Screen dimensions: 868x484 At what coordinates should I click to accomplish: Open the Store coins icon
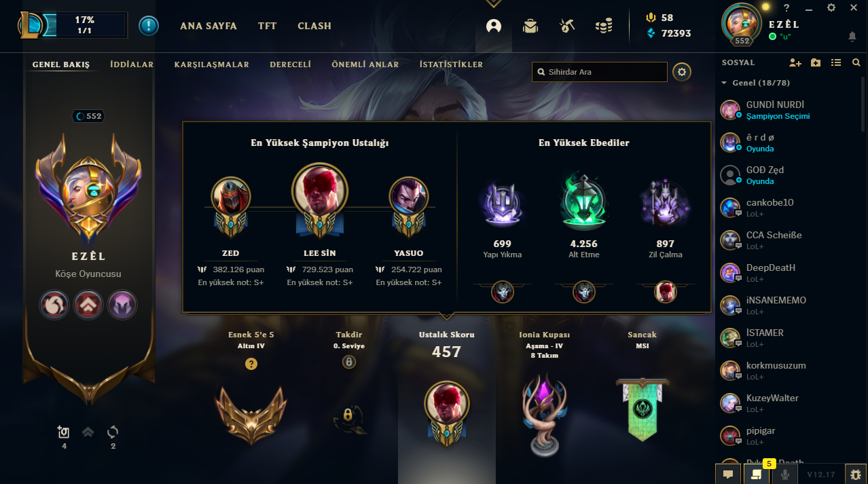pos(604,26)
